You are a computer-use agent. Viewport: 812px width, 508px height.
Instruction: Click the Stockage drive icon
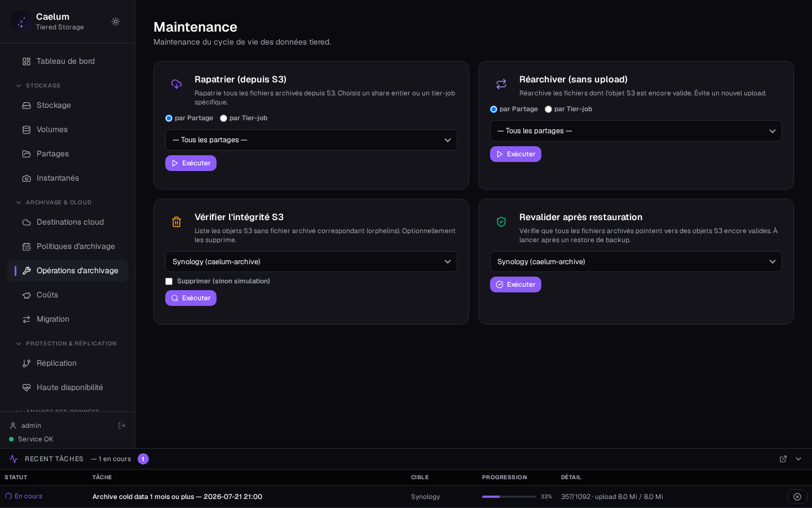pyautogui.click(x=27, y=106)
